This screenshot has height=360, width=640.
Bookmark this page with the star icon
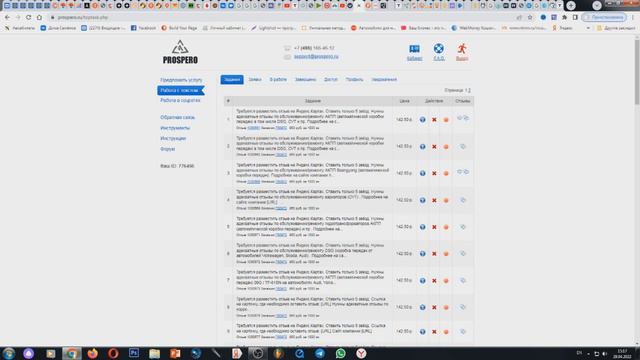(530, 18)
